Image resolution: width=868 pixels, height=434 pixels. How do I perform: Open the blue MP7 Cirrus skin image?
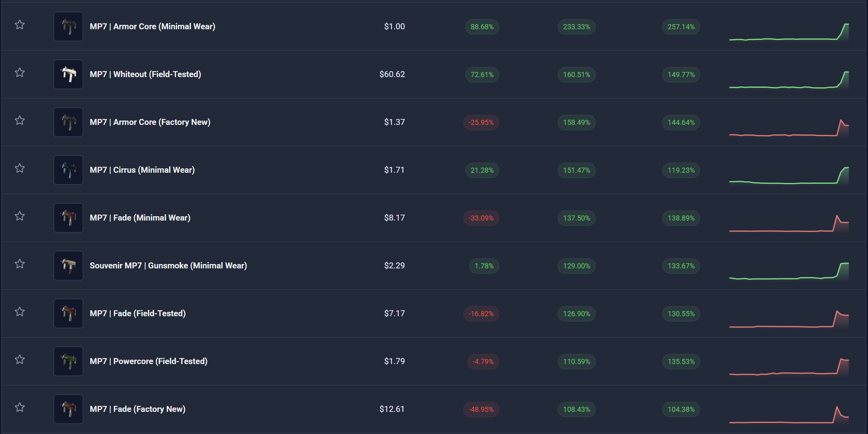68,170
